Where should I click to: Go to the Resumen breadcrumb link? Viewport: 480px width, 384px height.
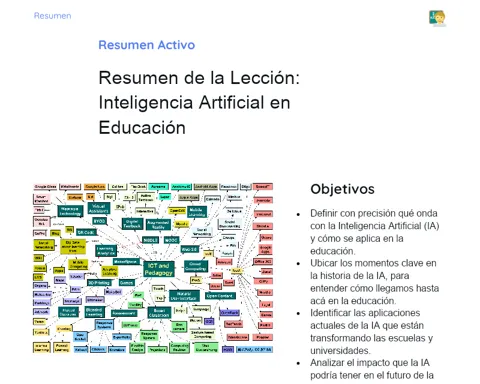coord(52,16)
